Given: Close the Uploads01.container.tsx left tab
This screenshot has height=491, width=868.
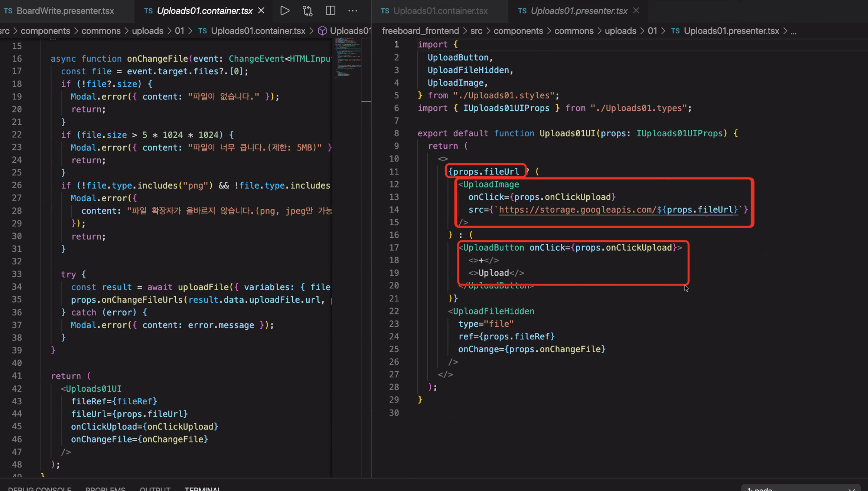Looking at the screenshot, I should [261, 11].
